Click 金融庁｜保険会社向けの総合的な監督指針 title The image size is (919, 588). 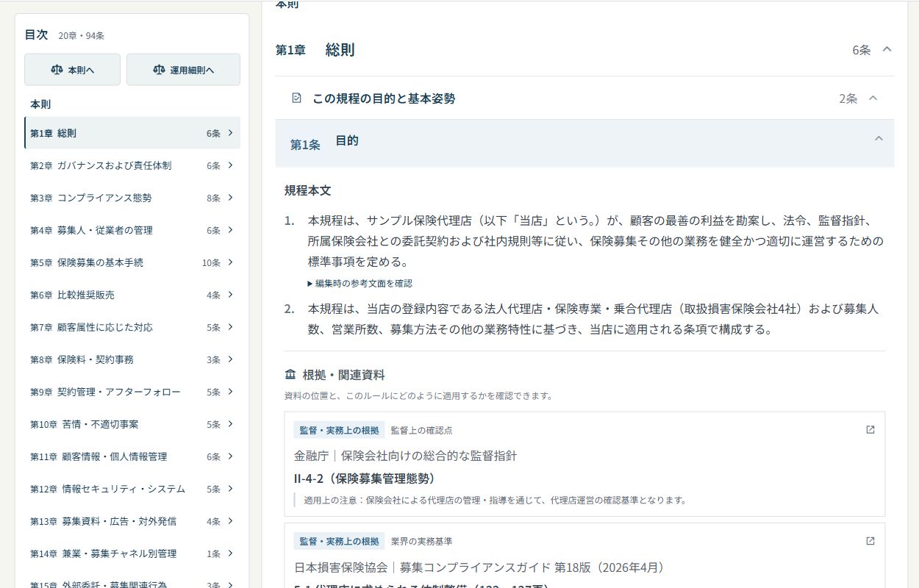(x=405, y=456)
